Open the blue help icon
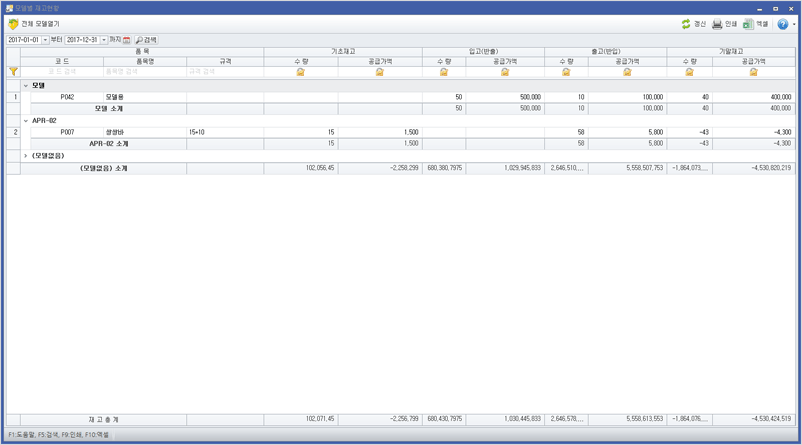Image resolution: width=802 pixels, height=445 pixels. (x=783, y=24)
